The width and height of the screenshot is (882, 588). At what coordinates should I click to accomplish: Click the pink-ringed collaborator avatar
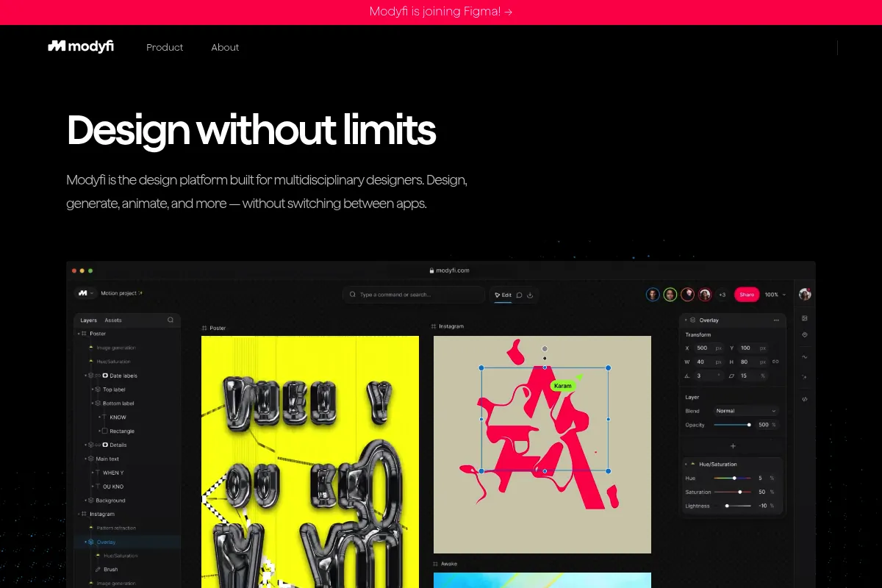pos(705,294)
